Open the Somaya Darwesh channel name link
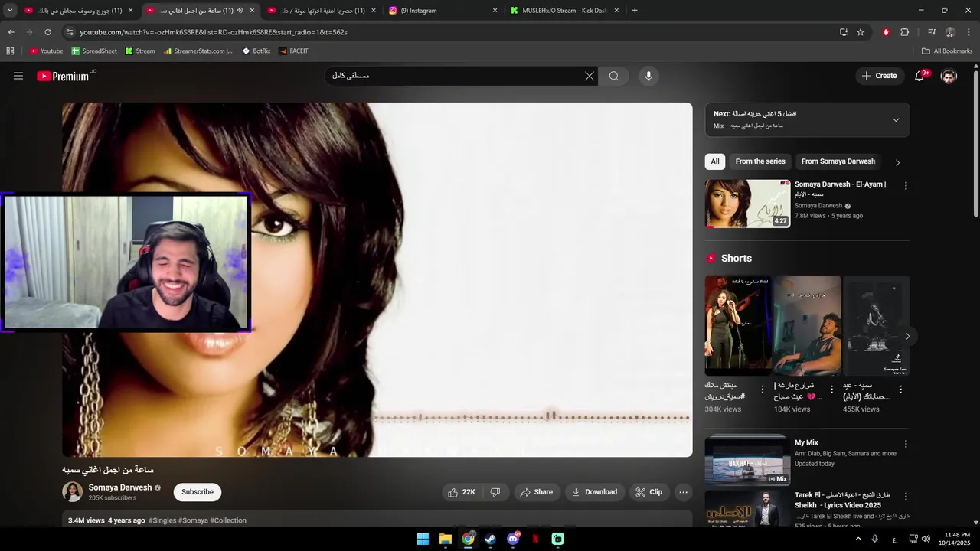This screenshot has height=551, width=980. pos(120,487)
